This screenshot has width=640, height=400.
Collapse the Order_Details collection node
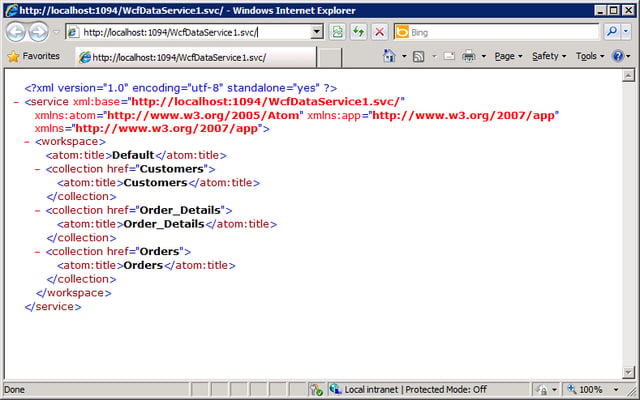coord(38,211)
